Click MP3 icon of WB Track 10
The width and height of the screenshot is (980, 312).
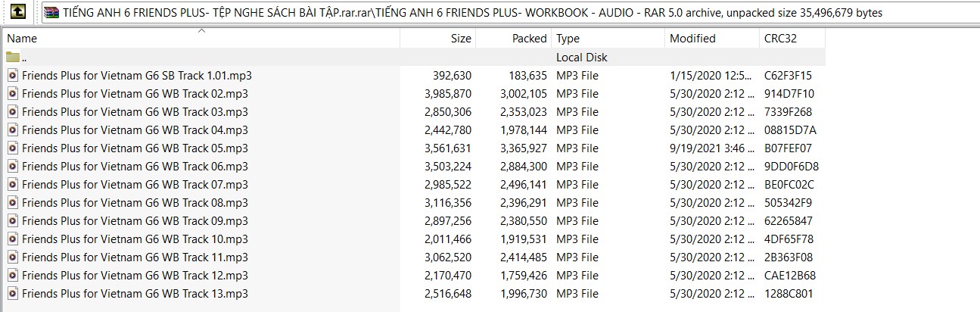pyautogui.click(x=12, y=239)
